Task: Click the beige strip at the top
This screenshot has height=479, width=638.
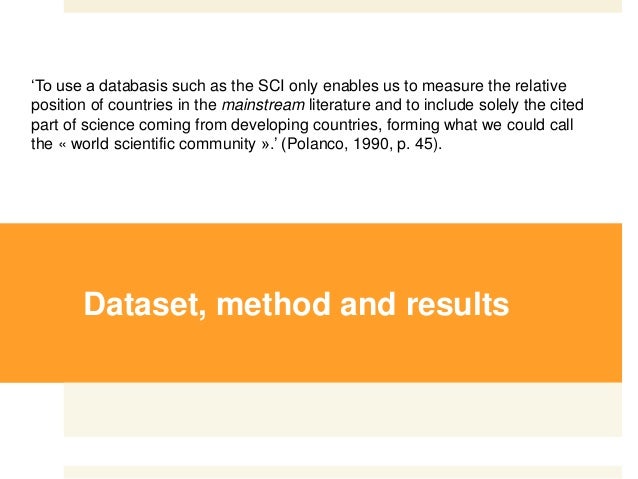Action: coord(343,6)
